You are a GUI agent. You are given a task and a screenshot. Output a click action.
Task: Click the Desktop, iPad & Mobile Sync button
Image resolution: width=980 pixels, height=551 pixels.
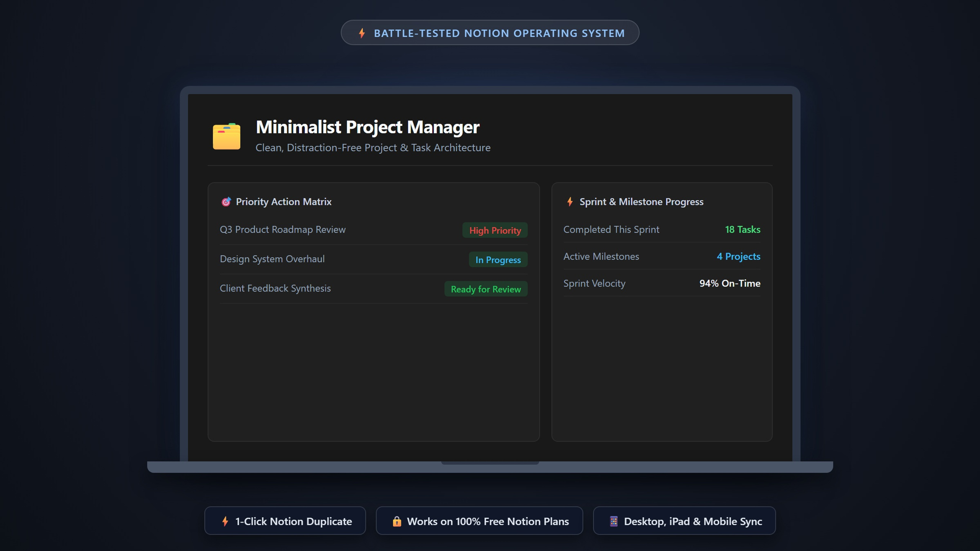click(684, 521)
